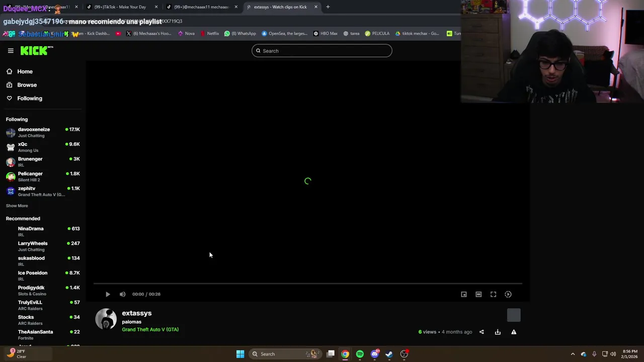Open Grand Theft Auto V category link

point(150,329)
